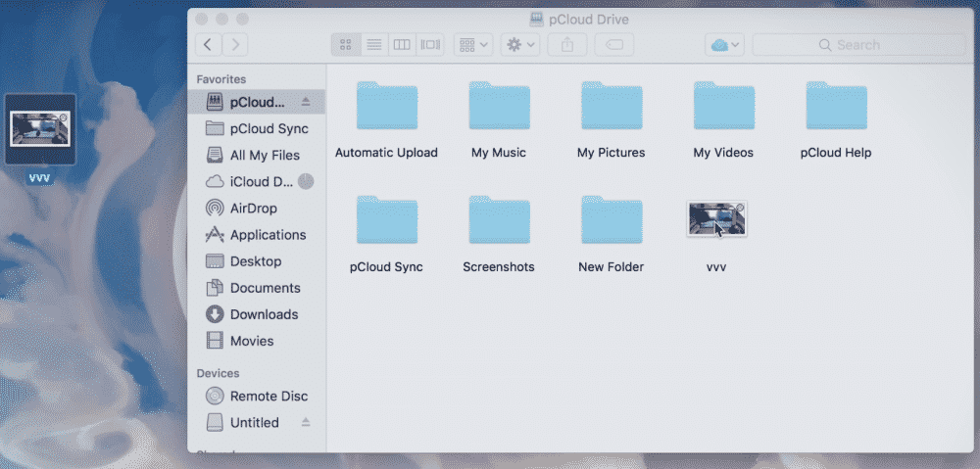The width and height of the screenshot is (980, 469).
Task: Open Movies in sidebar
Action: [x=256, y=341]
